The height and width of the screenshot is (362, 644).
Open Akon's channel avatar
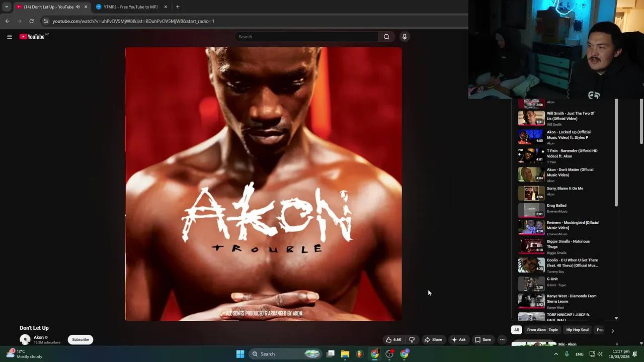25,340
